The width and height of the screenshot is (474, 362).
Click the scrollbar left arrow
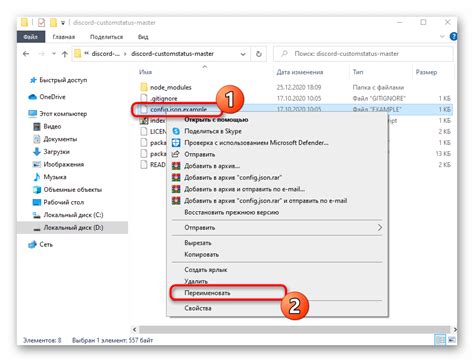coord(135,330)
